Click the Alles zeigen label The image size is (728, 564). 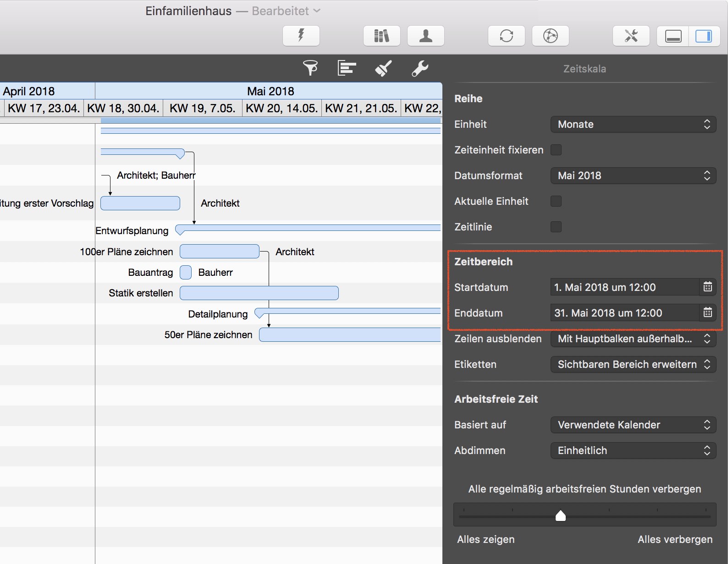(x=485, y=539)
